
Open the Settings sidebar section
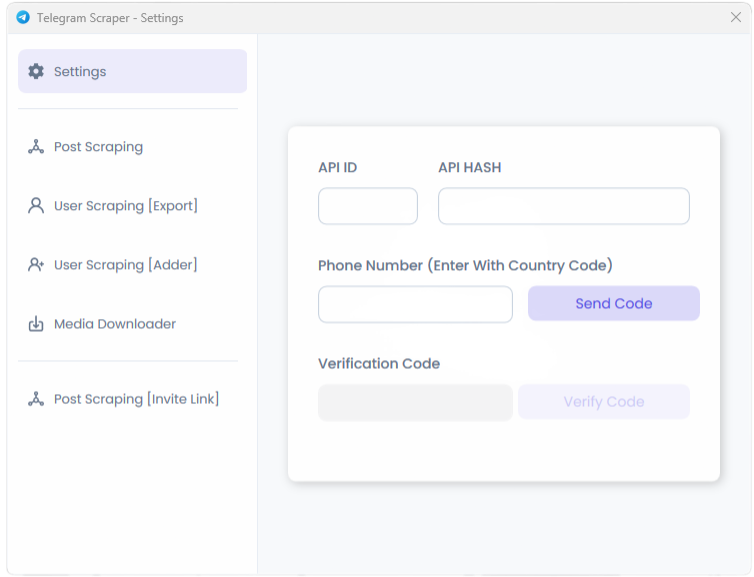click(x=133, y=71)
